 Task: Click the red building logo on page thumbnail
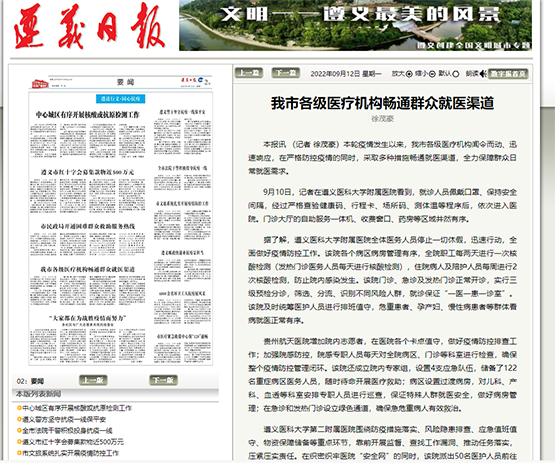[40, 84]
